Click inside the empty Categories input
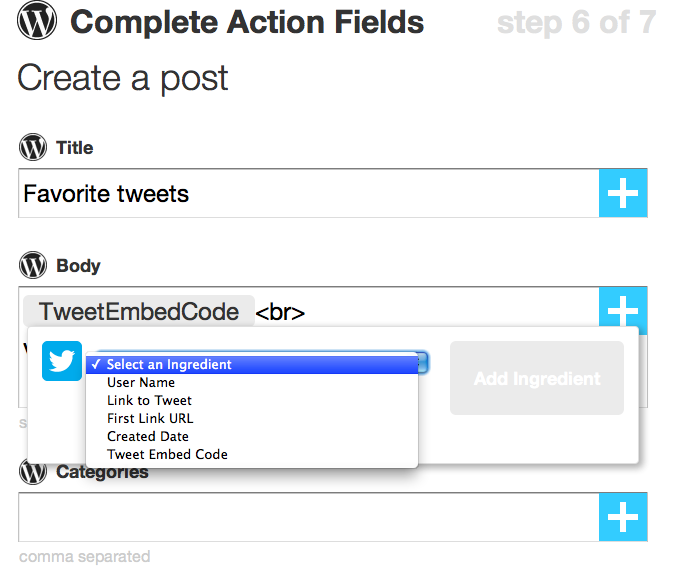This screenshot has width=688, height=585. click(x=309, y=517)
